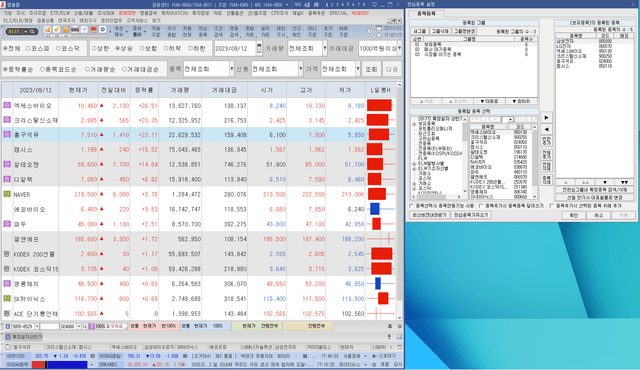
Task: Click the left arrow remove-stock button
Action: coord(547,129)
